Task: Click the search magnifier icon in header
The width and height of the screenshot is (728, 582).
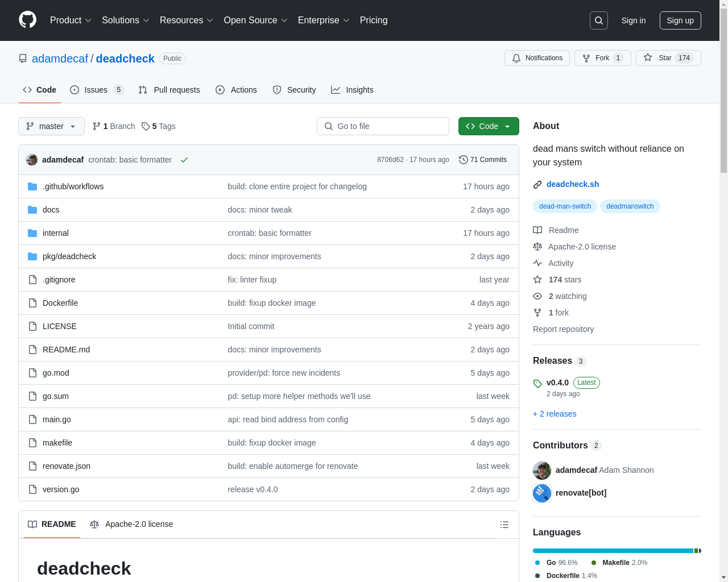Action: click(x=599, y=20)
